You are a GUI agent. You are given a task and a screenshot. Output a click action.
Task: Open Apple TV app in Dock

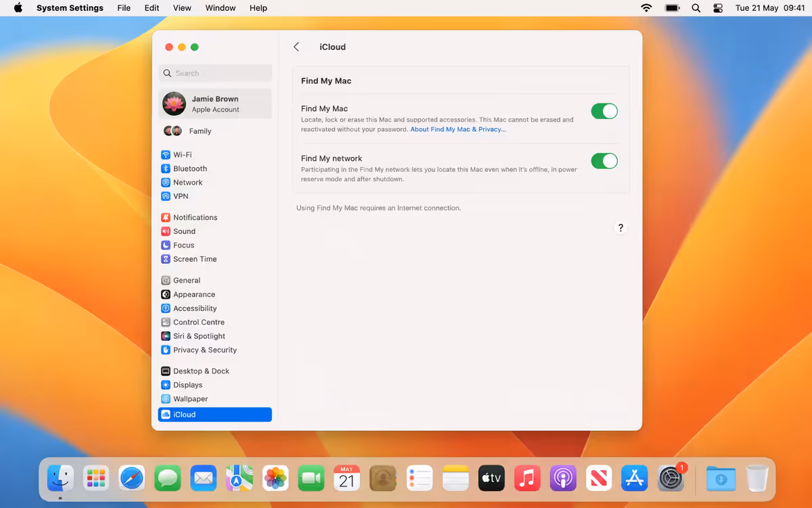pos(491,478)
